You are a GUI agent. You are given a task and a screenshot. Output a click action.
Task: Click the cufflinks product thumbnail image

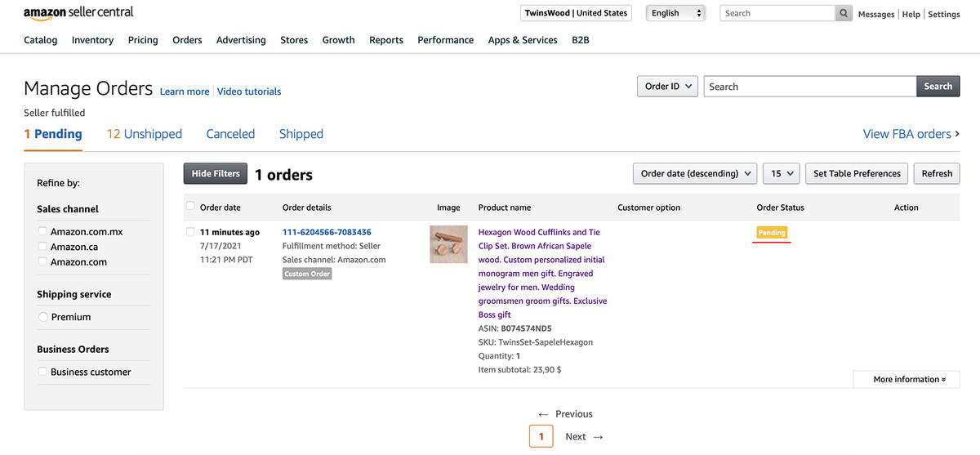[x=448, y=244]
